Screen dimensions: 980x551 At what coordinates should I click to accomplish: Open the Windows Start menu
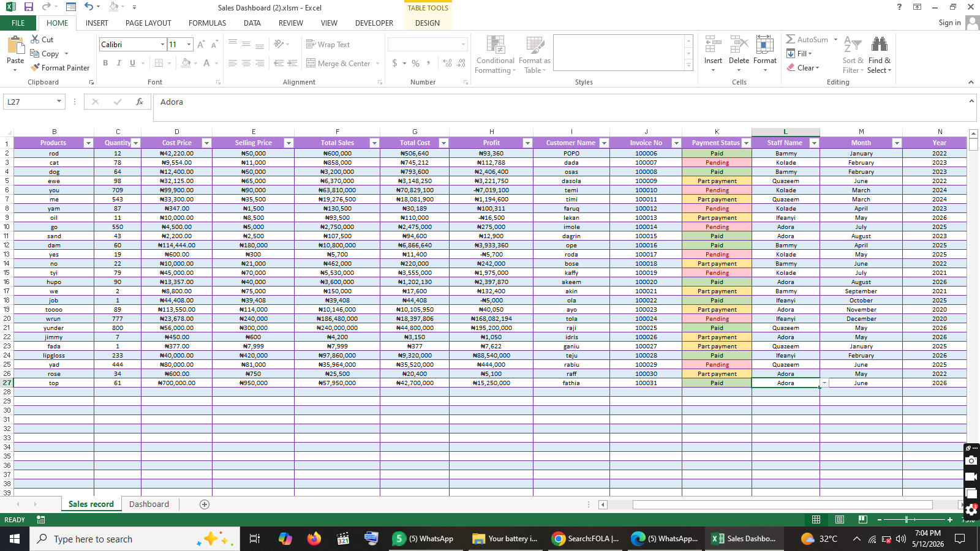pyautogui.click(x=15, y=539)
